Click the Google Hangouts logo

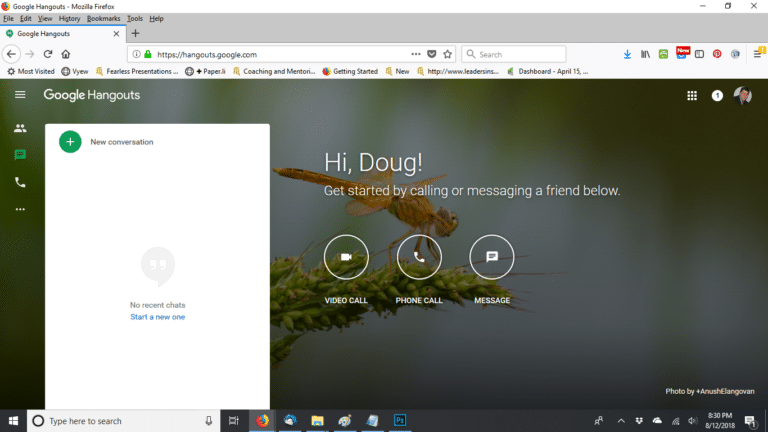tap(92, 95)
